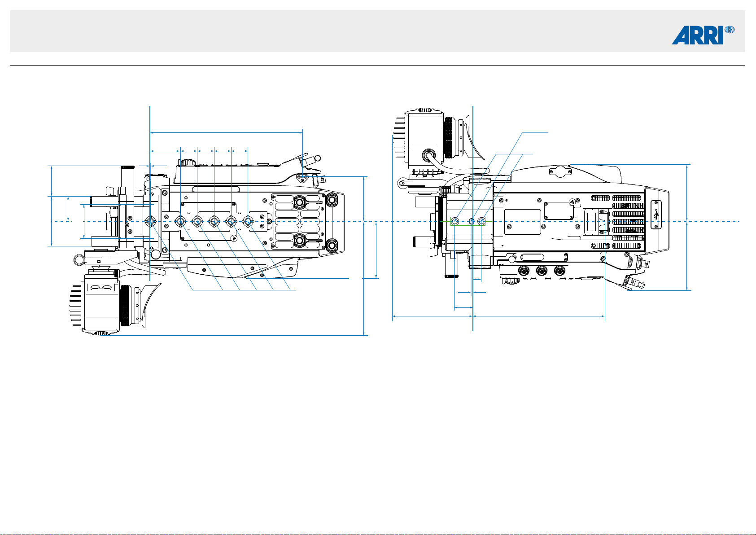Click the round knurled knob atop the left camera
Screen dimensions: 756x535
[188, 162]
